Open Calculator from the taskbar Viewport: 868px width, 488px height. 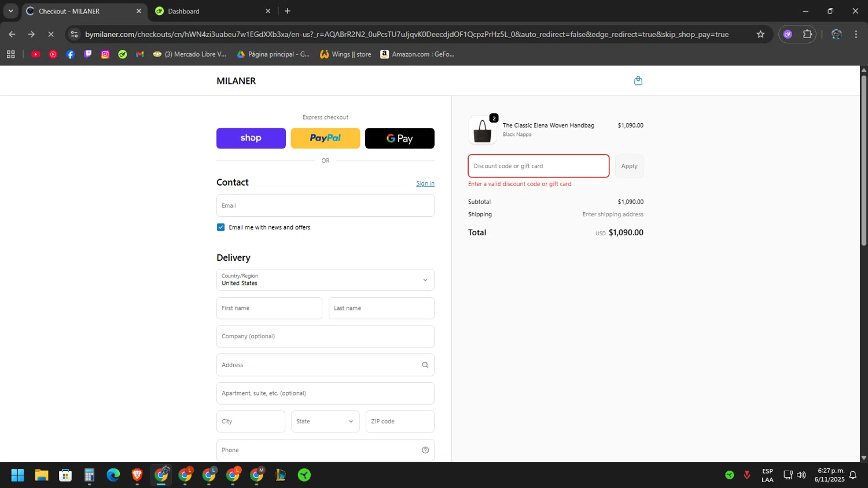[x=89, y=475]
